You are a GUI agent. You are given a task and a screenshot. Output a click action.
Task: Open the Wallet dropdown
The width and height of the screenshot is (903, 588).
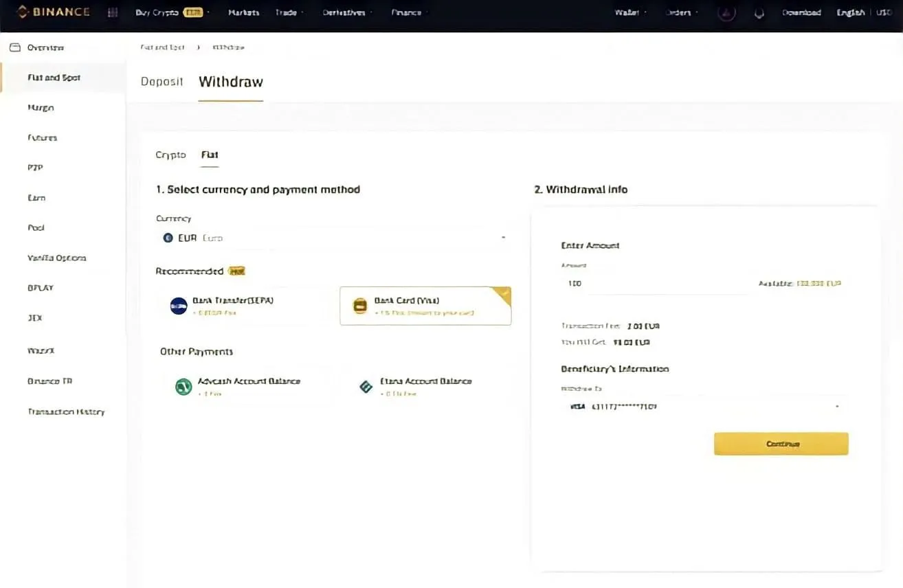[x=631, y=12]
